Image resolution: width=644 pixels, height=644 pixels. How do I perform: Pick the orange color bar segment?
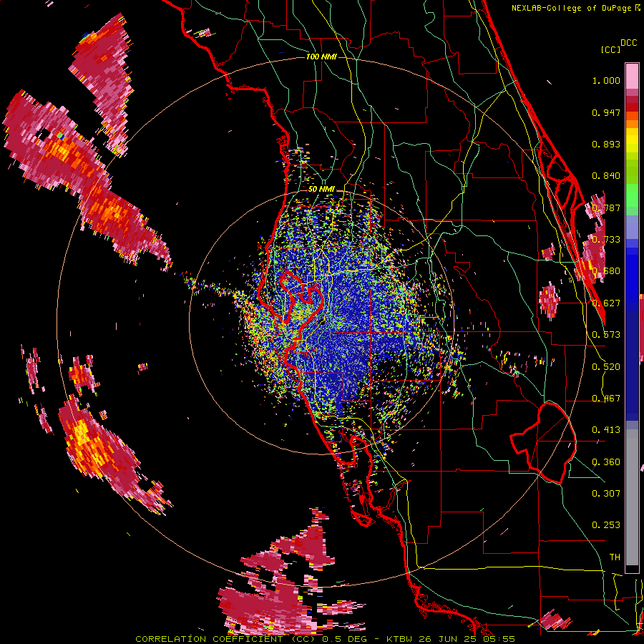tap(632, 124)
